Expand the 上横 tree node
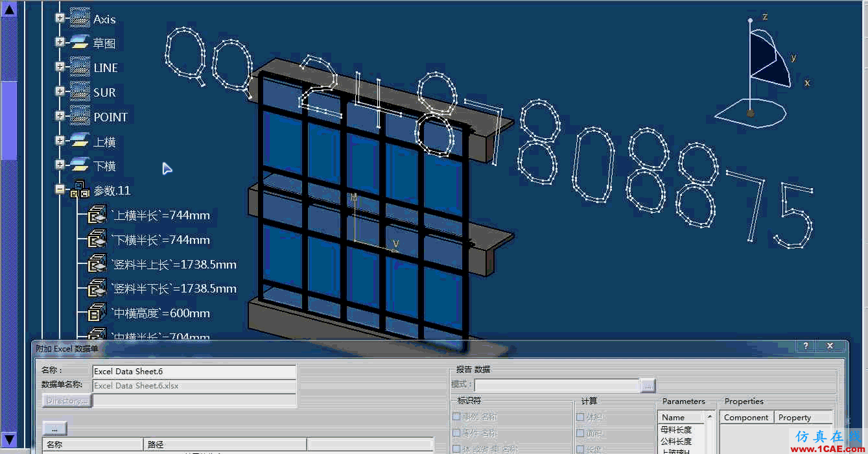This screenshot has height=454, width=868. tap(60, 141)
